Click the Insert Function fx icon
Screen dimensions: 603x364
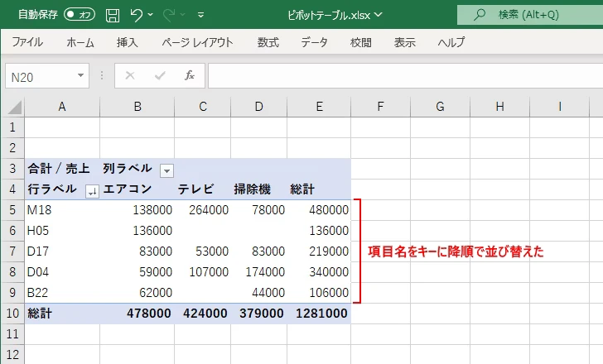click(x=190, y=75)
